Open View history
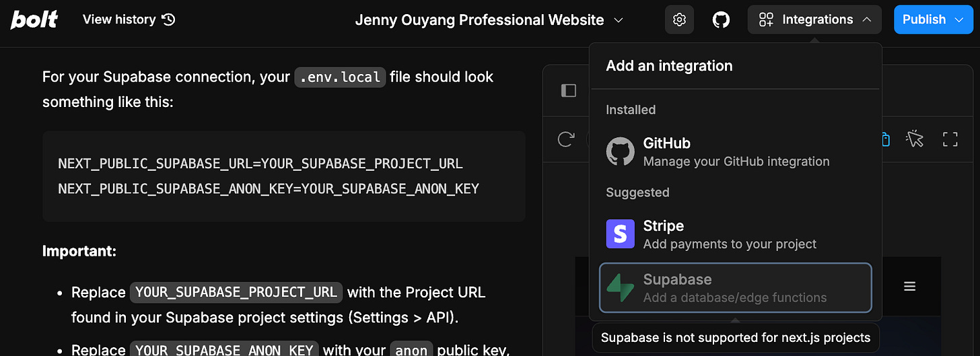The image size is (980, 356). point(129,20)
